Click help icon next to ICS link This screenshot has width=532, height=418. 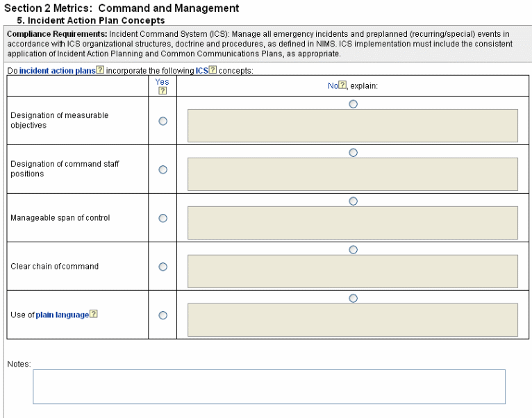point(213,71)
